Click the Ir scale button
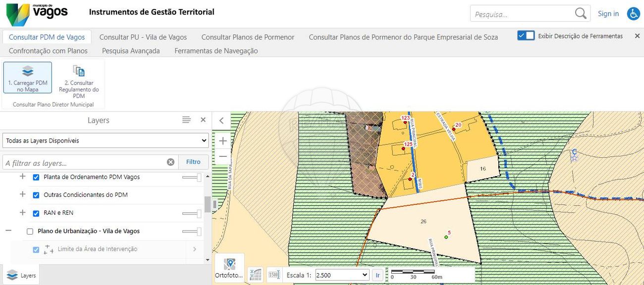This screenshot has width=644, height=285. pyautogui.click(x=377, y=275)
